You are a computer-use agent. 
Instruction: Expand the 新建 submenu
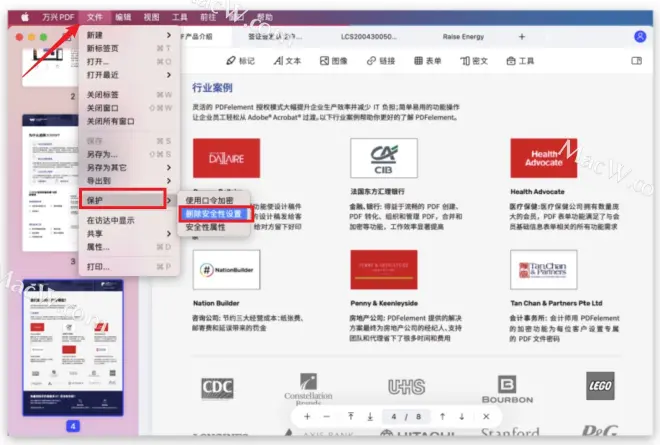click(x=129, y=35)
